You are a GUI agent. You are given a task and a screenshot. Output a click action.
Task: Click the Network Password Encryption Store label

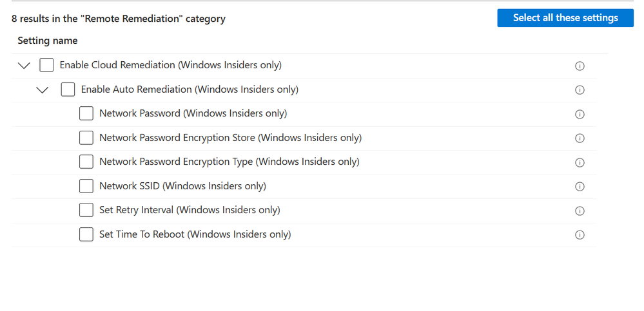tap(230, 138)
